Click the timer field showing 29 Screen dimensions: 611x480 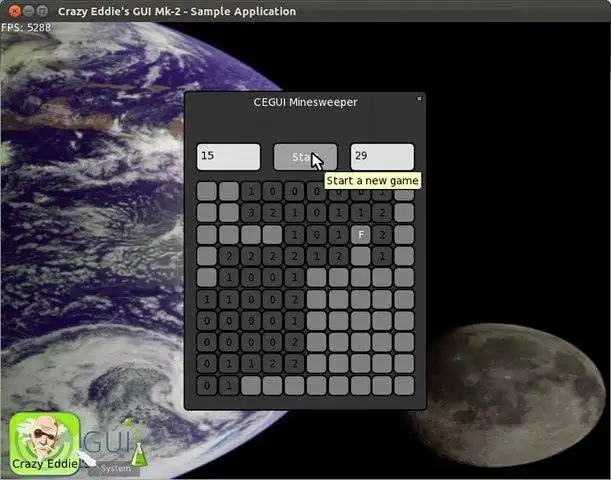point(382,157)
